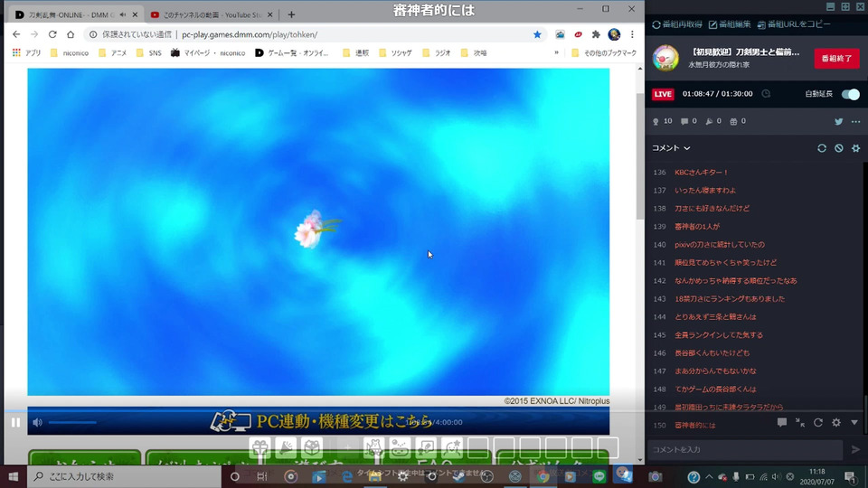Click the PC連動・機種変更はこちら banner
Viewport: 868px width, 488px height.
point(318,422)
